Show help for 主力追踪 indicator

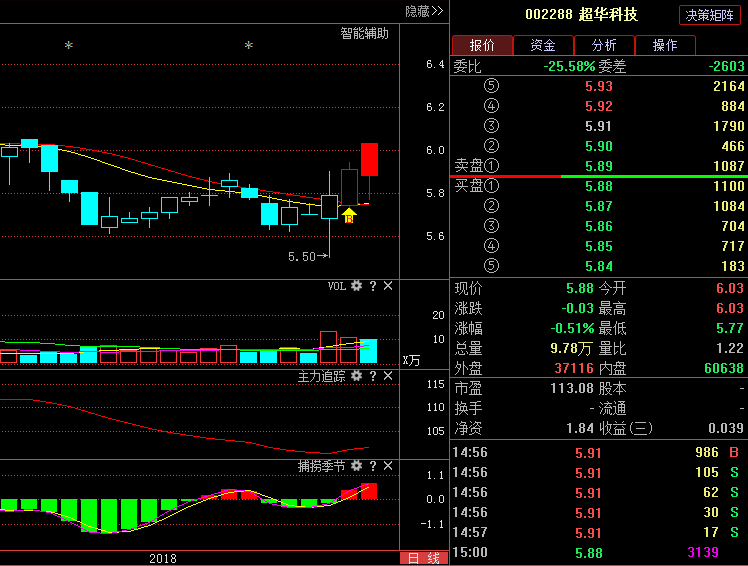pyautogui.click(x=372, y=376)
